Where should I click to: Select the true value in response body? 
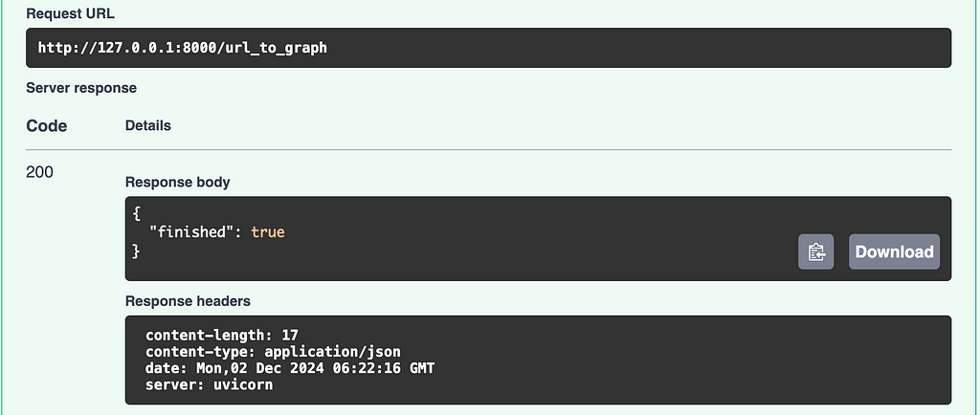point(268,232)
